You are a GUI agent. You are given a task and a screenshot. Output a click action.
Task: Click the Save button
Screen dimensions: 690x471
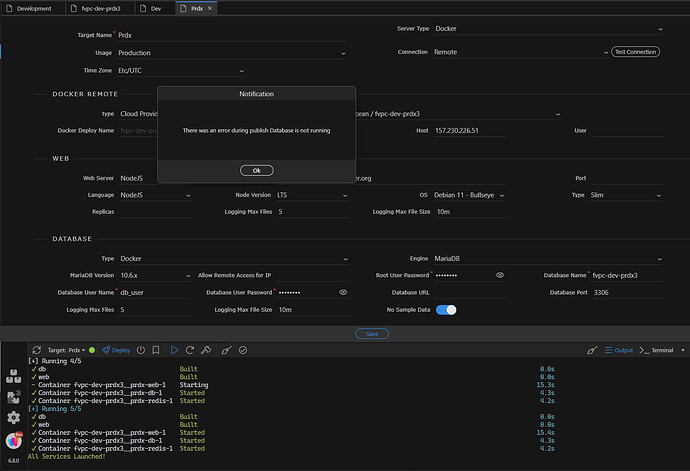coord(372,334)
